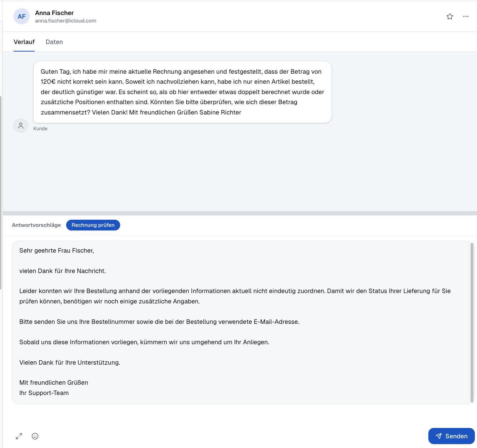Click the contact name Anna Fischer

(54, 13)
